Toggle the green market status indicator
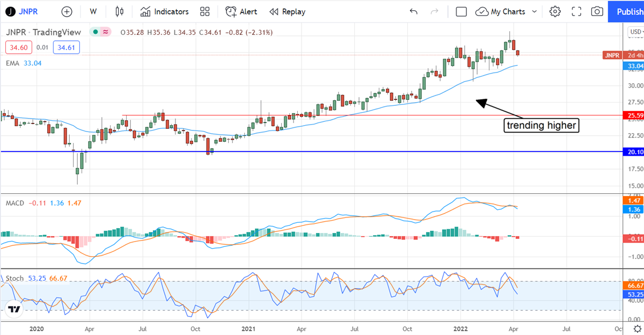Screen dimensions: 644x335 tap(96, 32)
